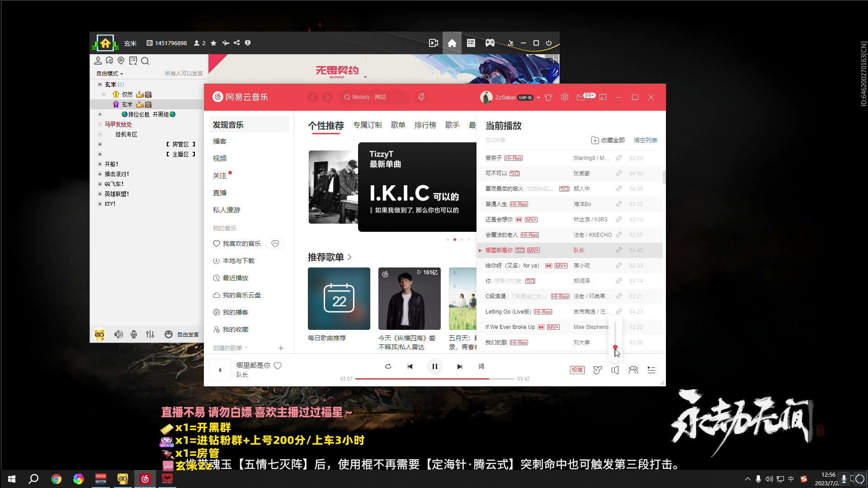
Task: Open the listen-together icon
Action: click(633, 370)
